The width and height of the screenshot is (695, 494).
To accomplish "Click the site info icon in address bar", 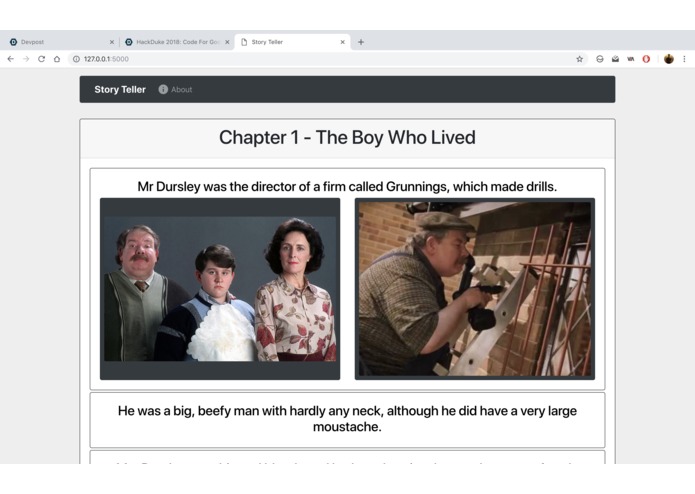I will 76,59.
